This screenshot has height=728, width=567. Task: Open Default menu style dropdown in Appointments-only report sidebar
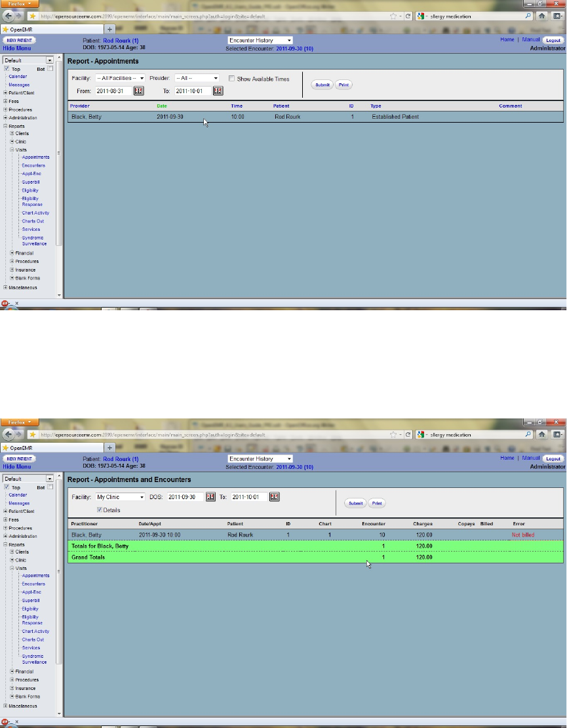coord(28,60)
